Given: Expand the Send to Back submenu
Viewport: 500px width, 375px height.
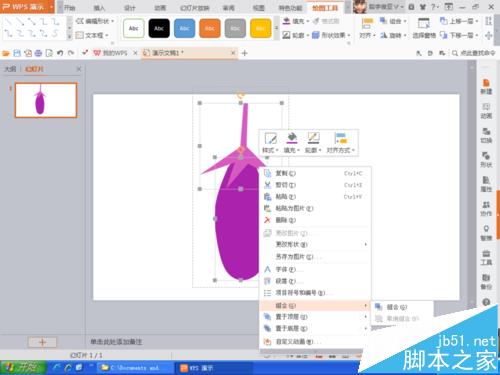Looking at the screenshot, I should click(x=315, y=328).
